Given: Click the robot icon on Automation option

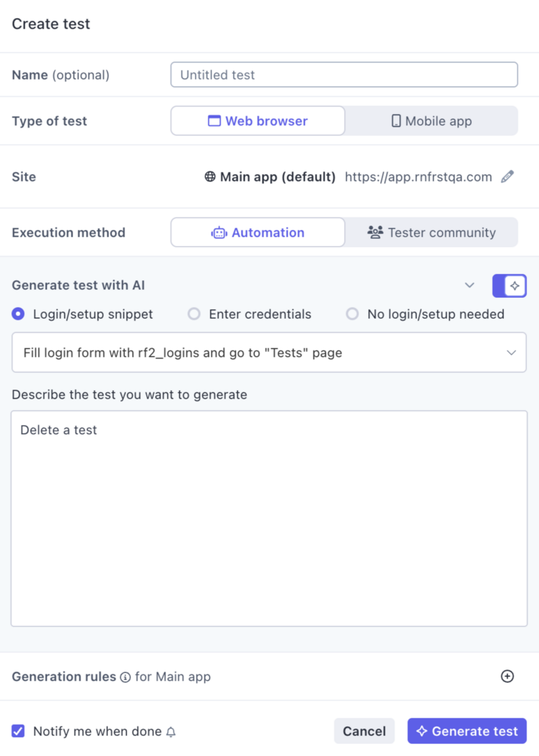Looking at the screenshot, I should [219, 233].
